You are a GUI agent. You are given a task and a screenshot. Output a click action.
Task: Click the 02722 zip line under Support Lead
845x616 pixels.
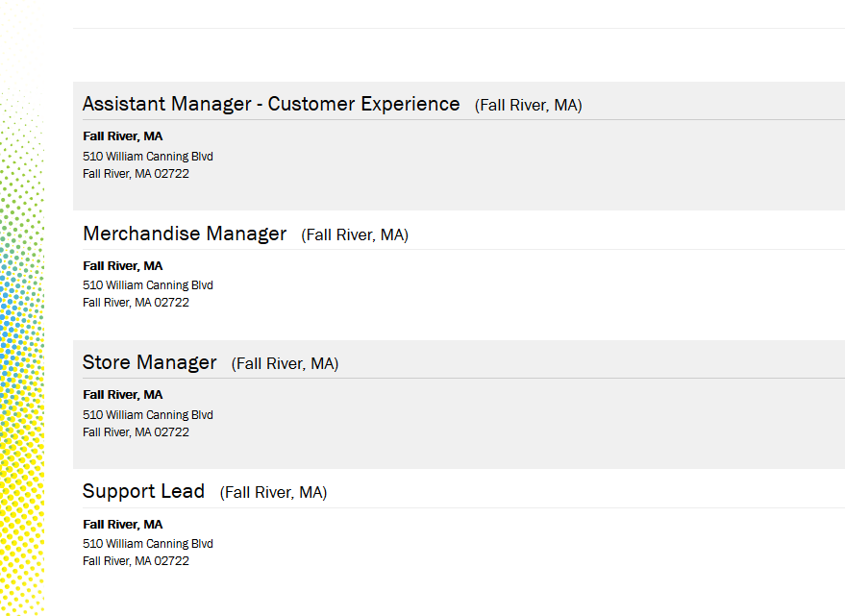click(x=136, y=561)
